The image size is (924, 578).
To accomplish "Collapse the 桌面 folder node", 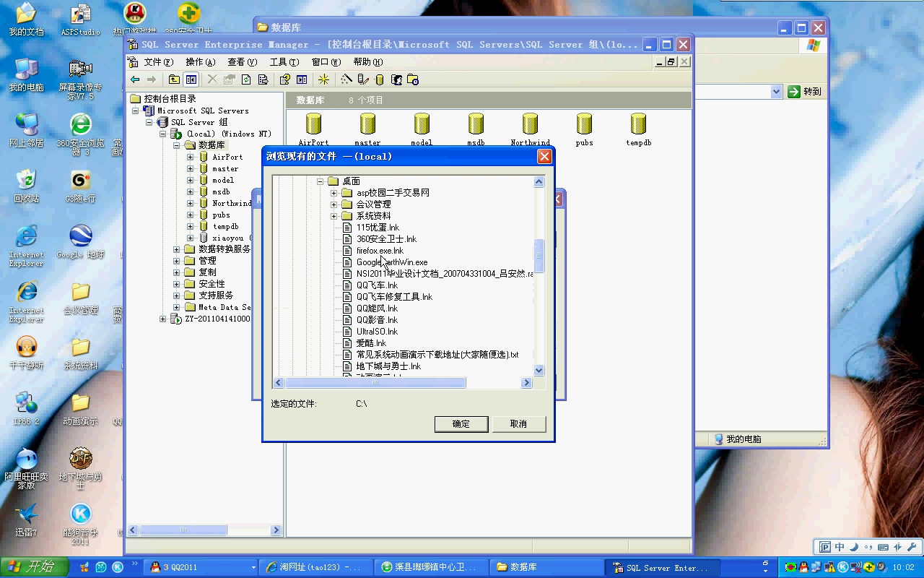I will [x=321, y=181].
